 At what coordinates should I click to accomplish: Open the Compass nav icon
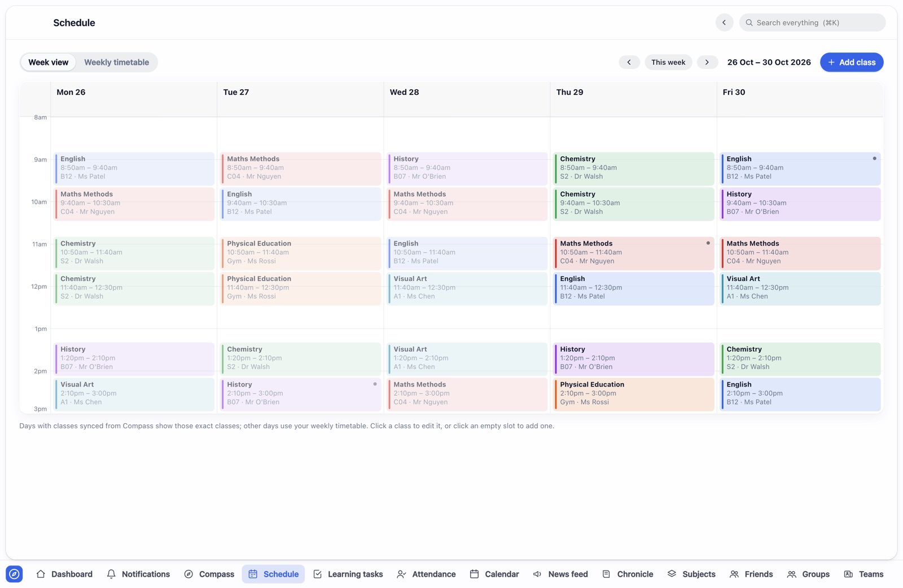point(189,574)
